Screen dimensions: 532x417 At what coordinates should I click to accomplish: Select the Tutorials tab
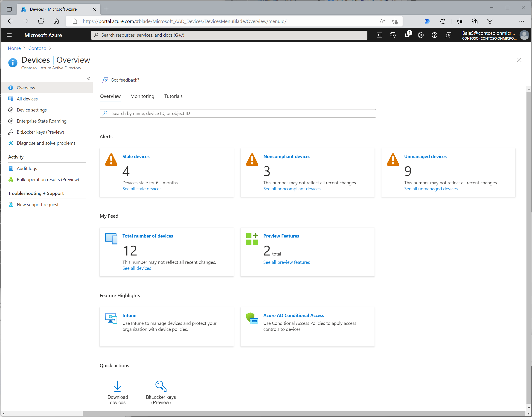tap(173, 96)
